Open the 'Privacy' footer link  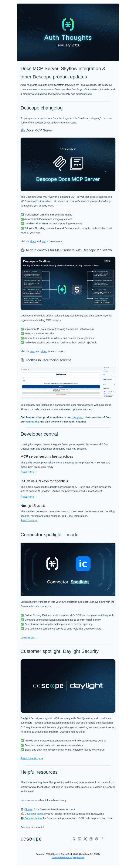coord(81,858)
